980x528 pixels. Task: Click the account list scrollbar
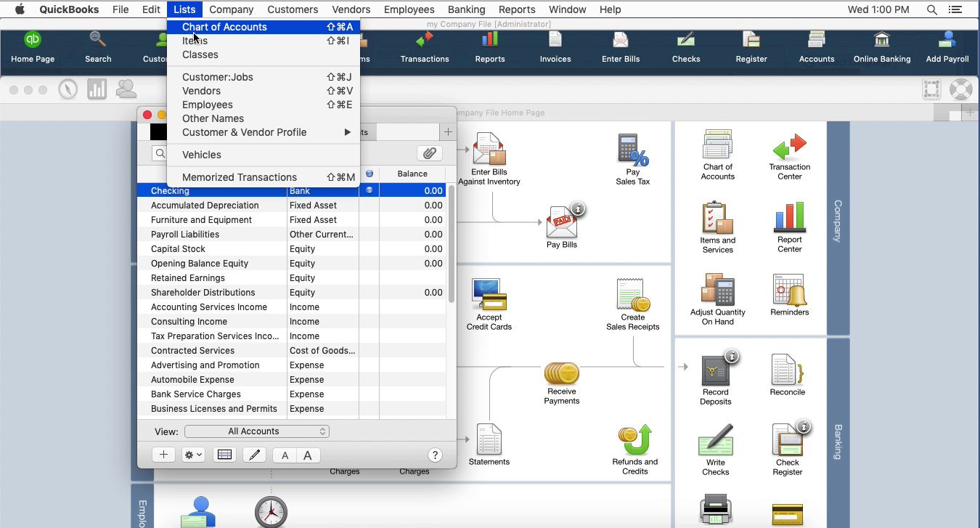[x=451, y=245]
